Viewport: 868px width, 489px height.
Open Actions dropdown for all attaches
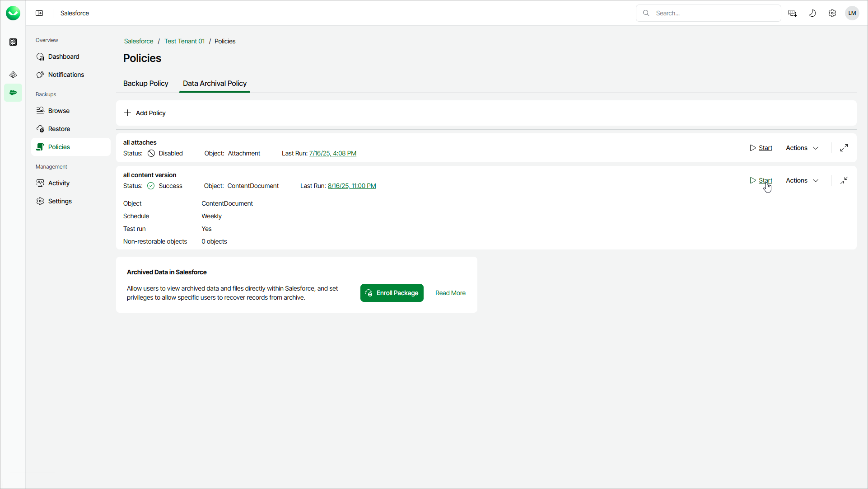pos(802,148)
